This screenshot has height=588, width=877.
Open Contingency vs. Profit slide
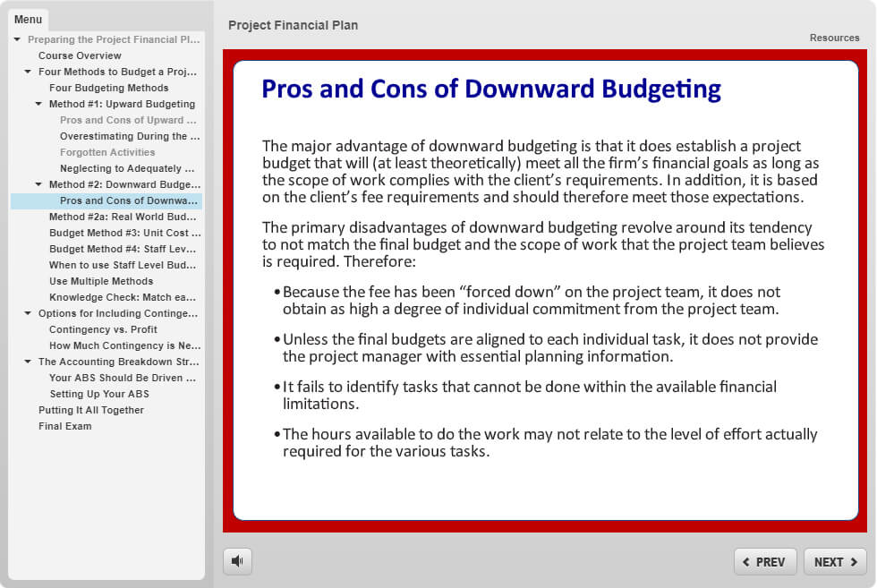click(x=103, y=329)
